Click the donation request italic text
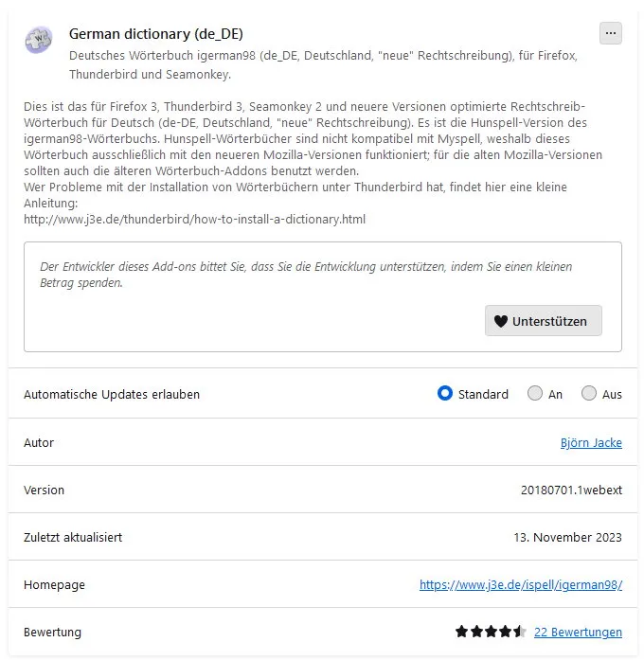Image resolution: width=644 pixels, height=660 pixels. click(306, 275)
